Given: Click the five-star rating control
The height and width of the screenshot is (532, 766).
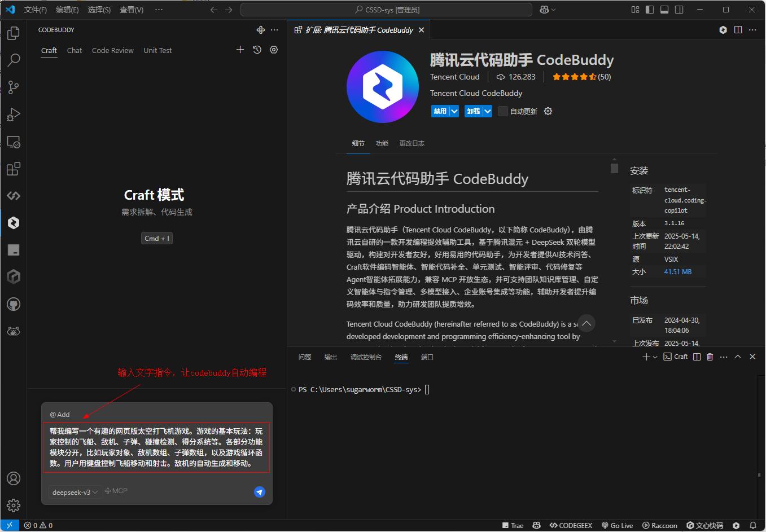Looking at the screenshot, I should pyautogui.click(x=575, y=77).
